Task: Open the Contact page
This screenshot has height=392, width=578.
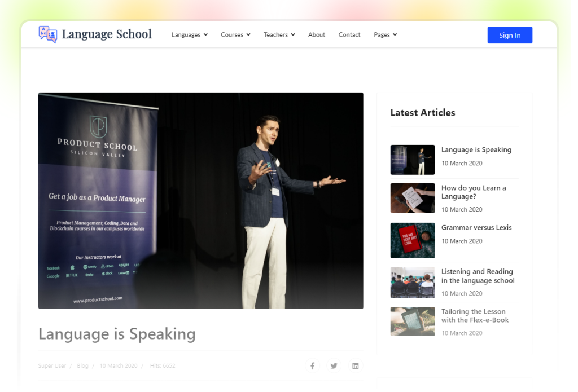Action: click(349, 34)
